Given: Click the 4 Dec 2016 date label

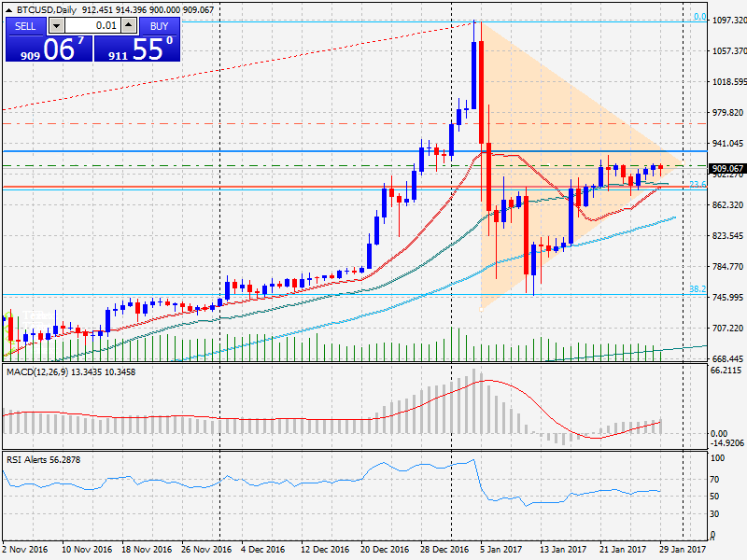Looking at the screenshot, I should tap(262, 549).
